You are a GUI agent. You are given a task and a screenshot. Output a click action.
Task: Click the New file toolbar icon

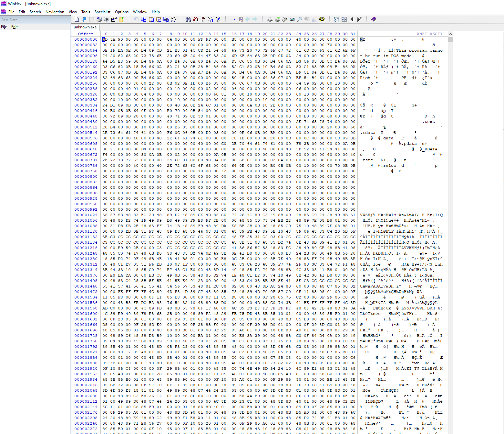point(77,19)
